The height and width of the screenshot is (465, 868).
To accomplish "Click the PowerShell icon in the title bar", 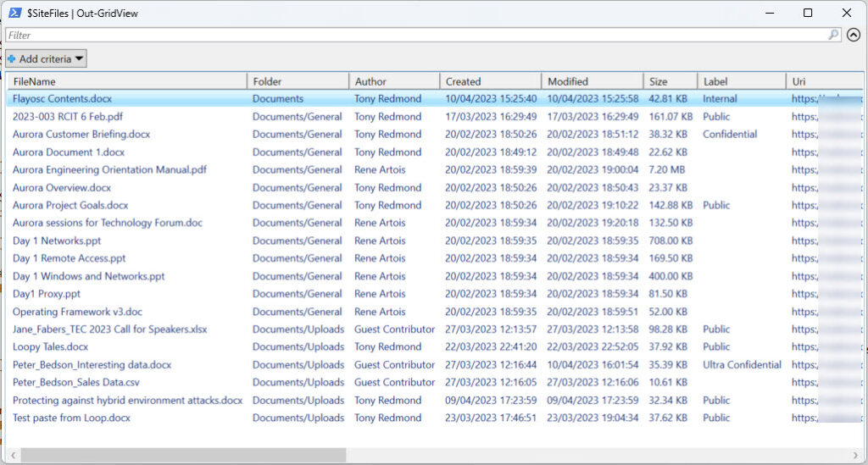I will click(14, 13).
